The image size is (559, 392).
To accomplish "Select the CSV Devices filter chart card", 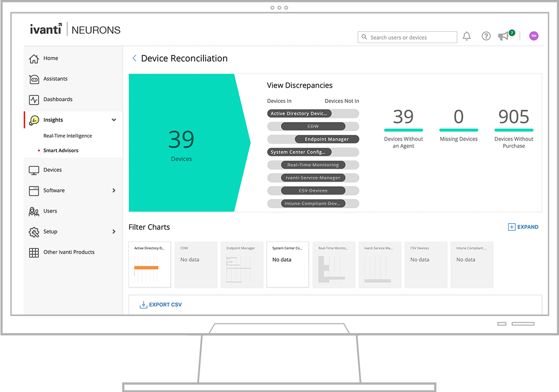I will (426, 265).
